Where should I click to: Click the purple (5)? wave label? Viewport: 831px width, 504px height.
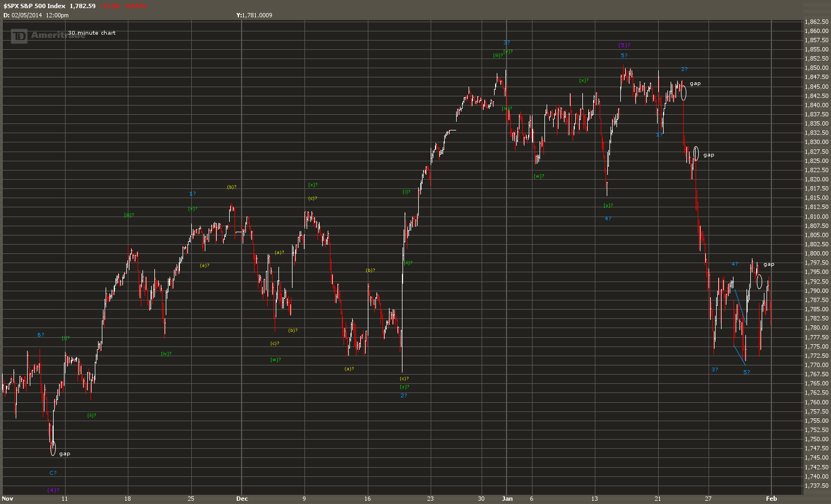(x=624, y=45)
